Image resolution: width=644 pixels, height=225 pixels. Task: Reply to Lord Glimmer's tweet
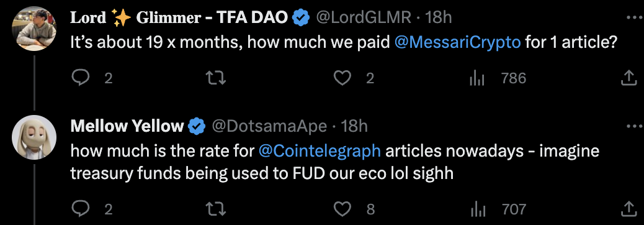81,78
